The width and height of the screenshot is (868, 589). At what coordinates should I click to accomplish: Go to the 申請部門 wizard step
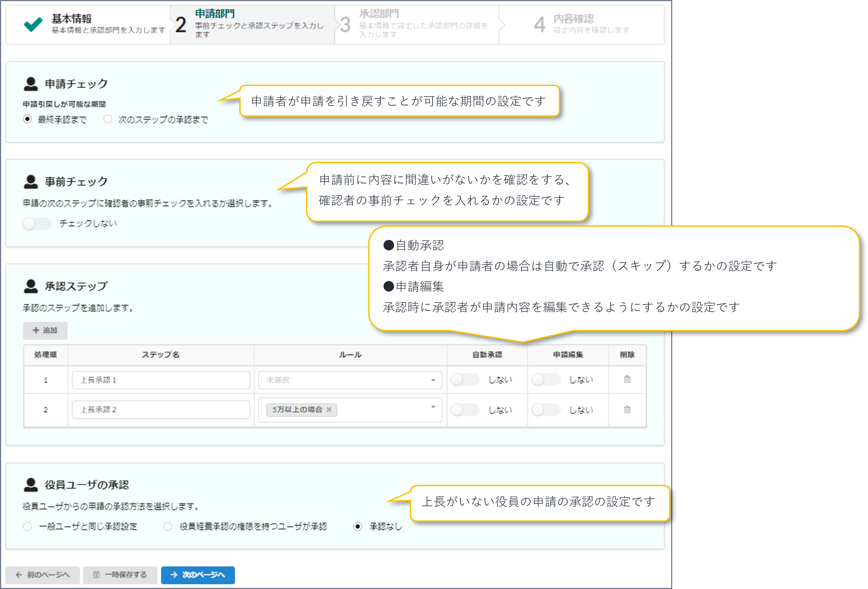252,25
